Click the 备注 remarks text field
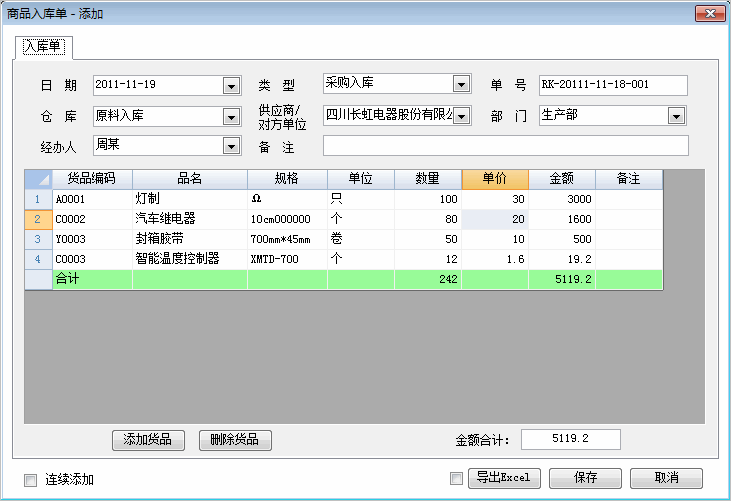The height and width of the screenshot is (501, 731). point(505,146)
